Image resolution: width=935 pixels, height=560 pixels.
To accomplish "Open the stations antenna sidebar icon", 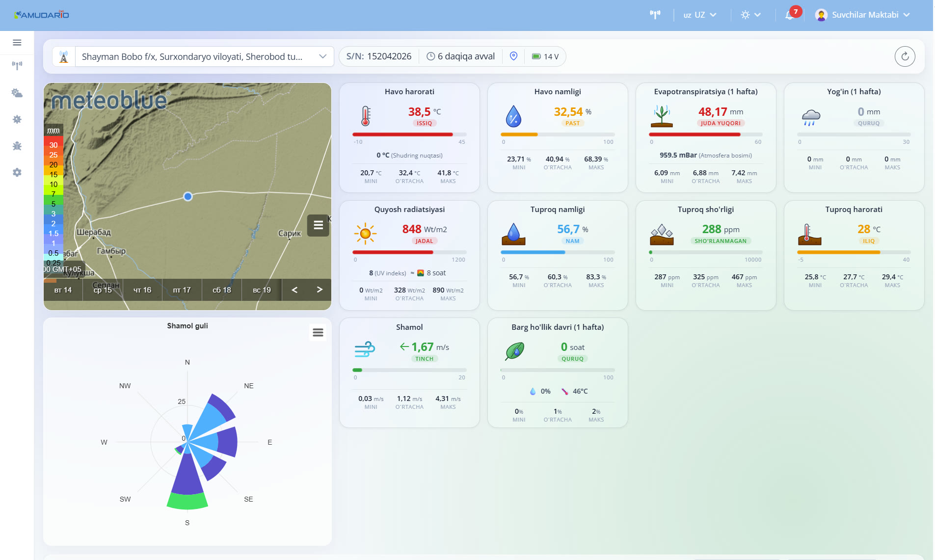I will [x=17, y=66].
